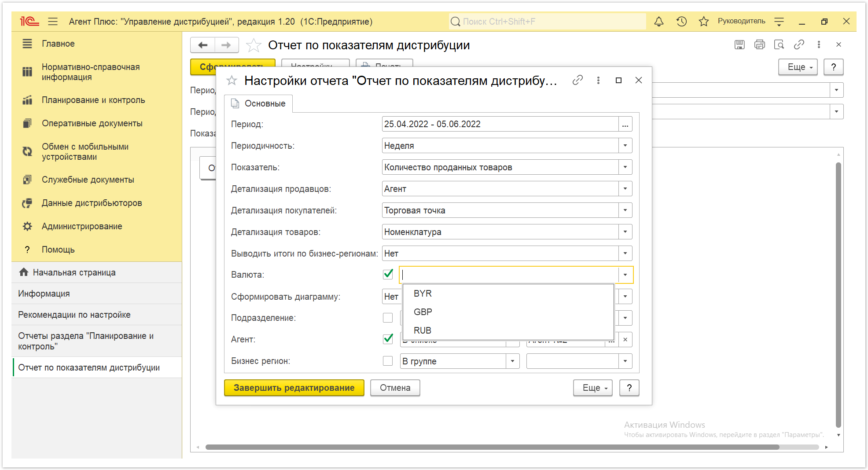Select BYR from currency list
The image size is (868, 470).
(x=508, y=294)
